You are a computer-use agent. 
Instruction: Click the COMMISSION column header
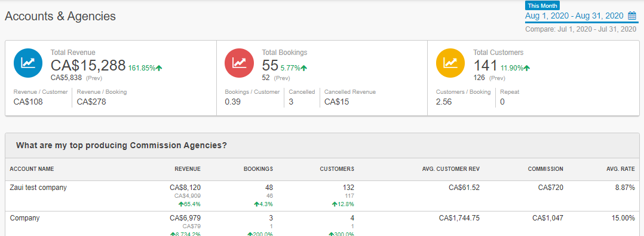(545, 168)
